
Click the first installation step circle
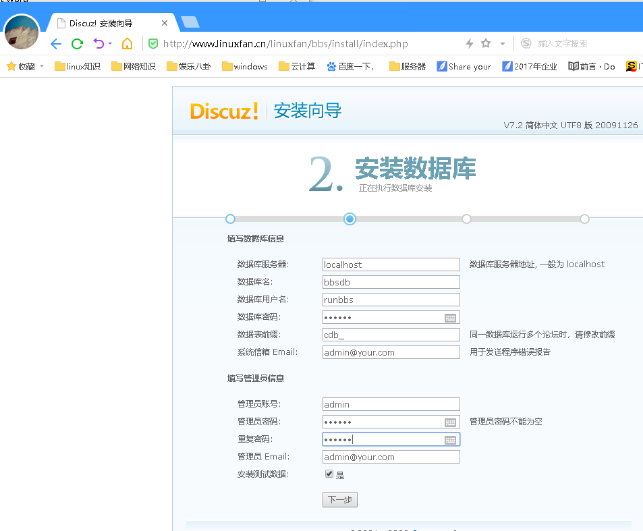[x=230, y=219]
